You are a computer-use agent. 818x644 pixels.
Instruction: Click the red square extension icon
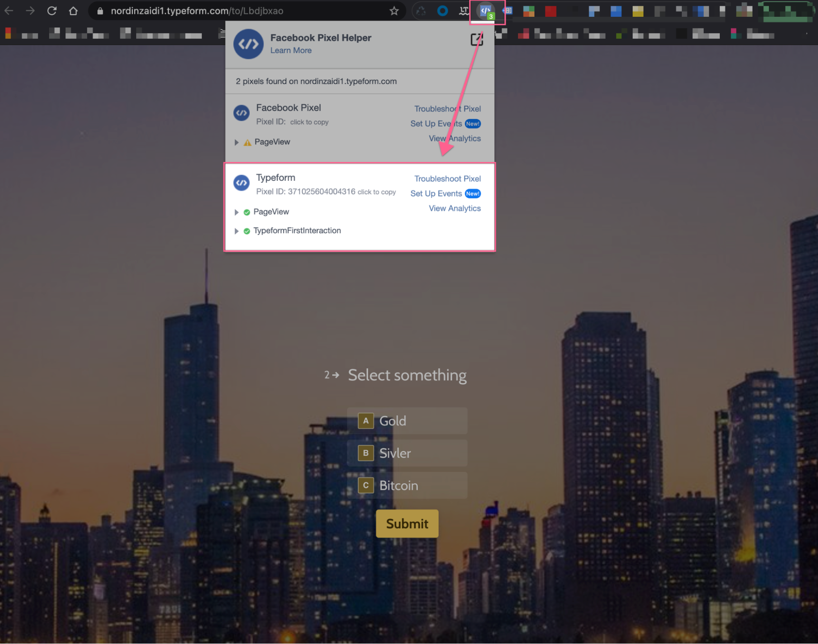(x=550, y=11)
